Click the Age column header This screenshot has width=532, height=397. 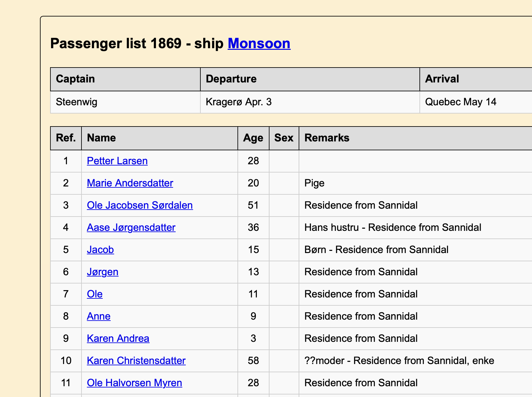253,138
